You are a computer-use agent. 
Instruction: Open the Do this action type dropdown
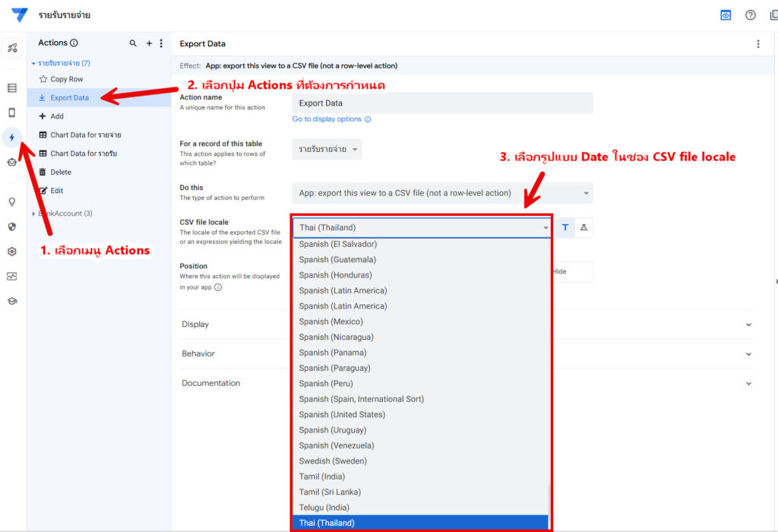[442, 193]
